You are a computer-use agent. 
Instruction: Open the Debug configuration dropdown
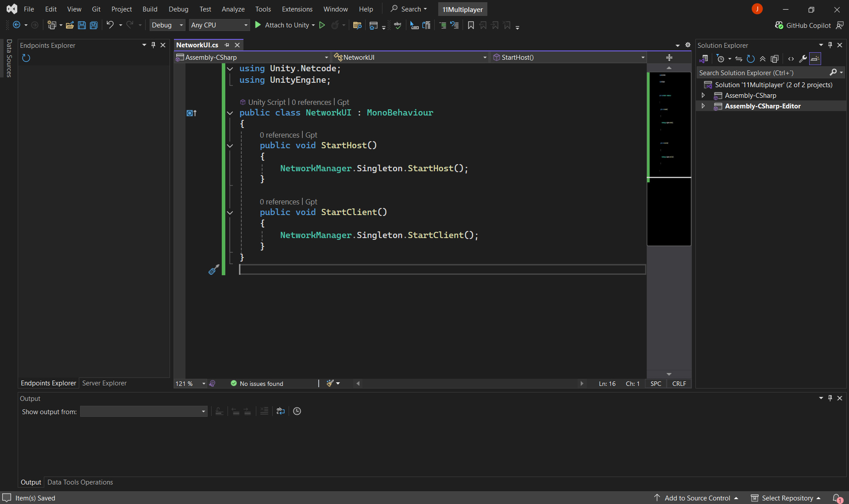coord(167,25)
